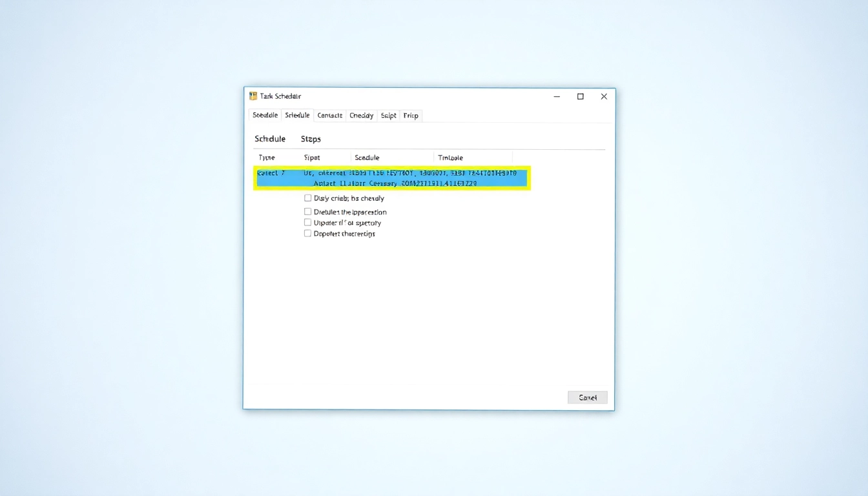Close the Task Scheduler window

click(x=604, y=96)
